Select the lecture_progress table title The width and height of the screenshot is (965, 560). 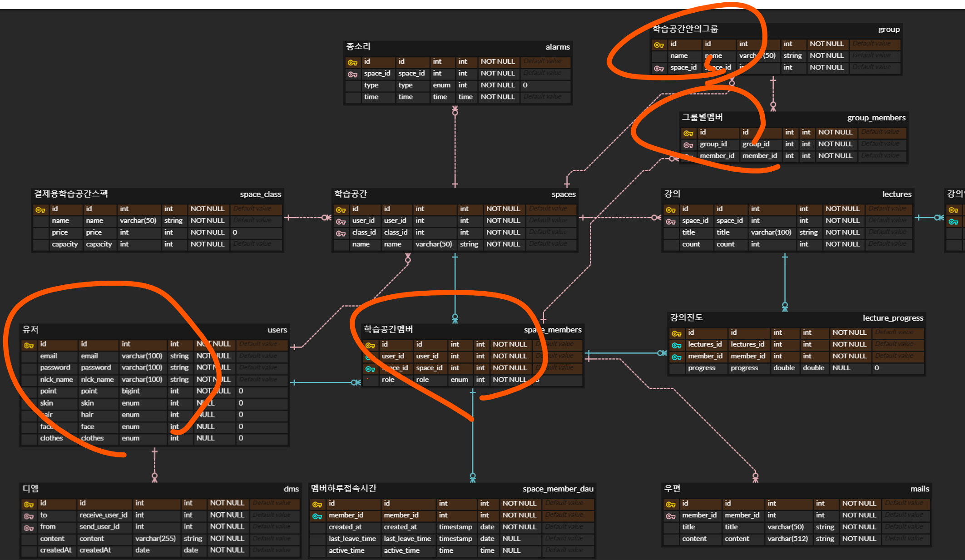pos(892,318)
